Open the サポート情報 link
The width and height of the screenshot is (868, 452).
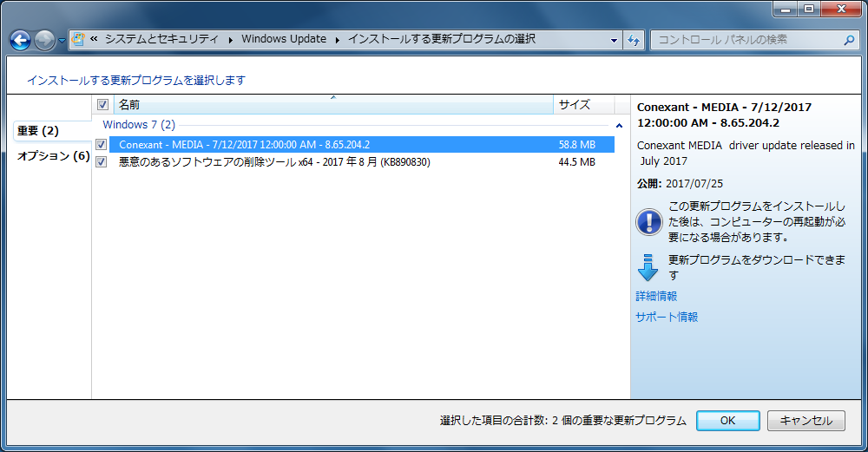667,318
